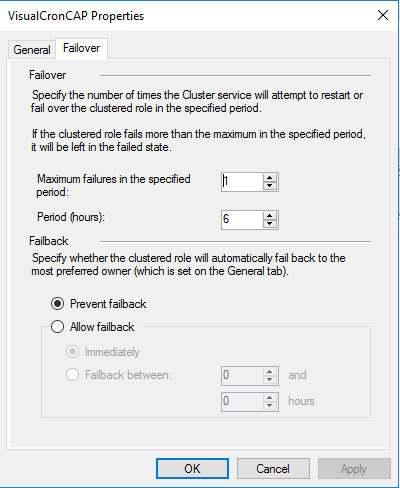
Task: Decrease the Maximum failures spinner value
Action: (270, 186)
